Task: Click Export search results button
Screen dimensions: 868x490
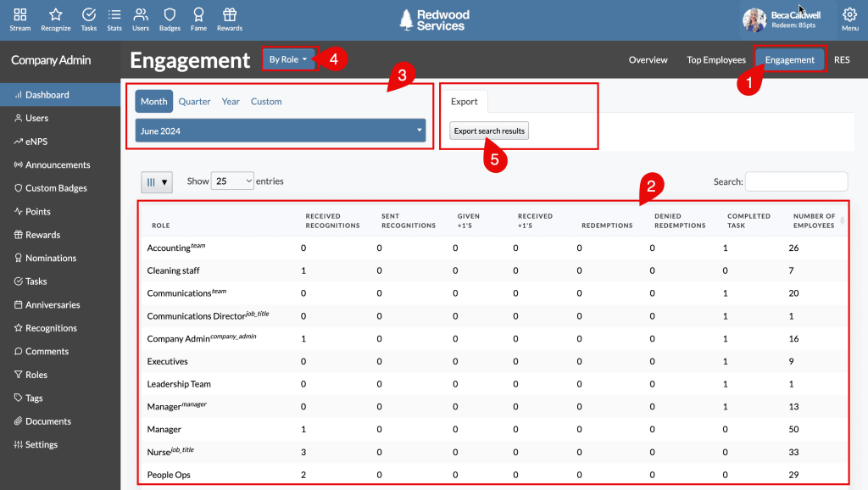Action: tap(489, 131)
